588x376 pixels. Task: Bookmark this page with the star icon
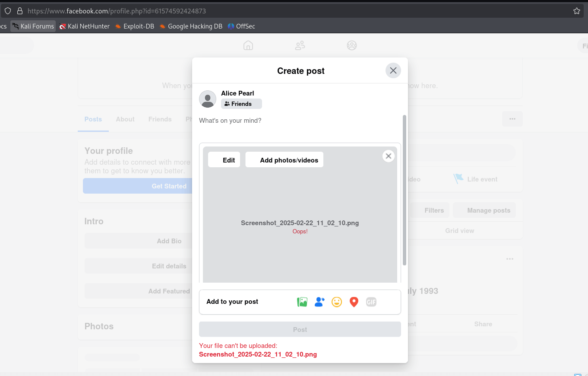(577, 11)
